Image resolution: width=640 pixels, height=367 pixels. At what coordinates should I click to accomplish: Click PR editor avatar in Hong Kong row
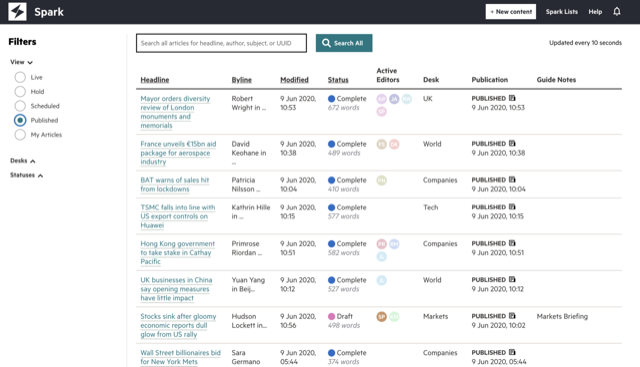click(381, 244)
